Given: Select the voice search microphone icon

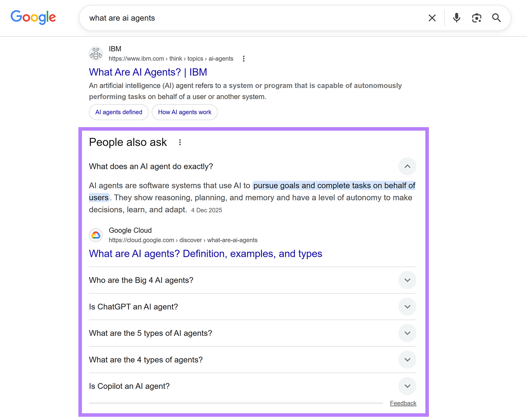Looking at the screenshot, I should tap(456, 18).
